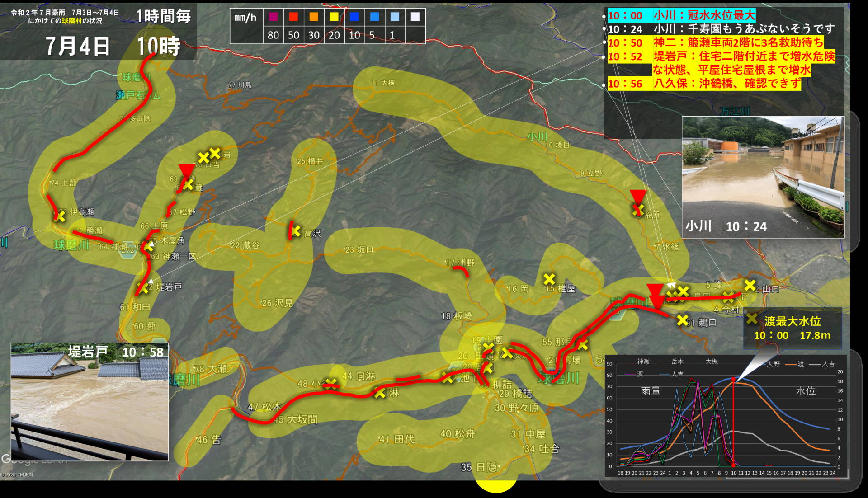Viewport: 868px width, 498px height.
Task: Click the X icon in 渡最大水位 box
Action: click(x=752, y=319)
